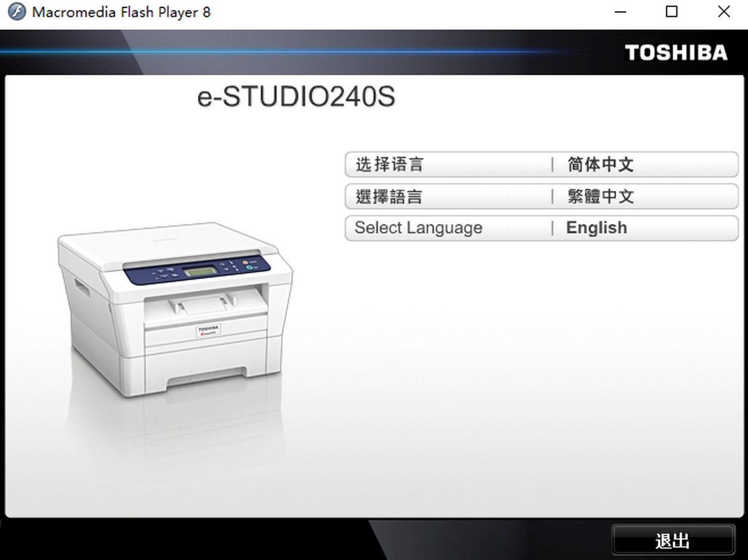The image size is (748, 560).
Task: Click the TOSHIBA logo
Action: tap(676, 53)
